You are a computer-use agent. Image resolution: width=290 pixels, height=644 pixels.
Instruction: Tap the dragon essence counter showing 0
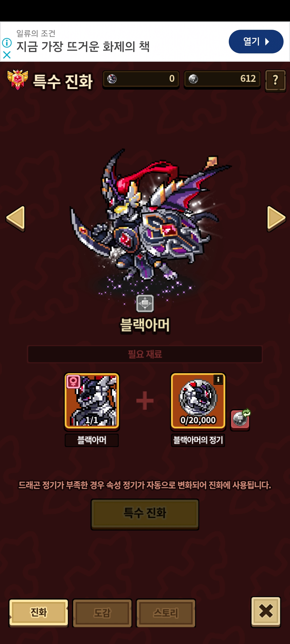pos(141,79)
